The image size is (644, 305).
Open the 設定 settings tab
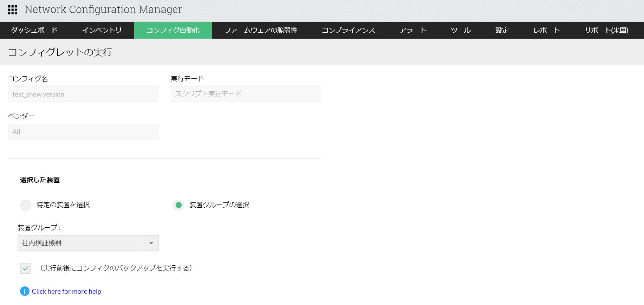pyautogui.click(x=502, y=30)
